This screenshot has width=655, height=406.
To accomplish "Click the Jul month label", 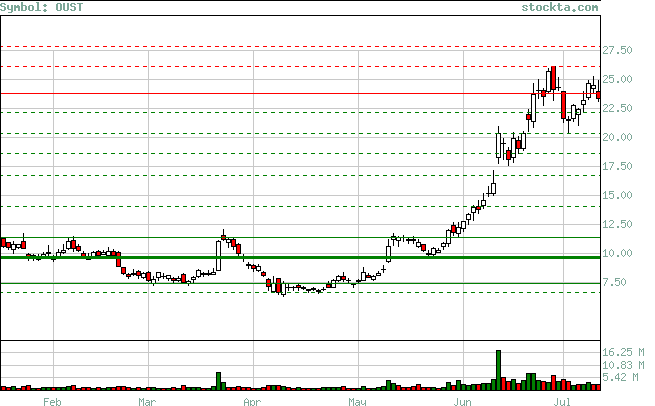I will point(562,401).
